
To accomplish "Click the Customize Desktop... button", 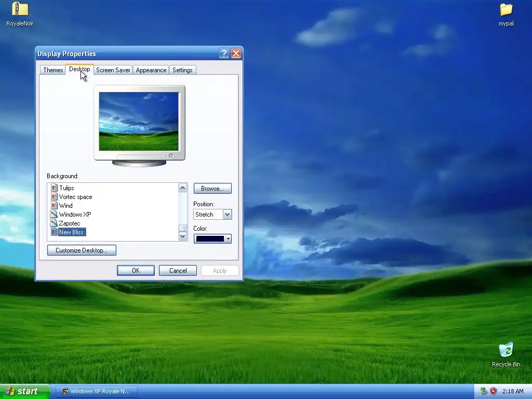I will point(82,250).
